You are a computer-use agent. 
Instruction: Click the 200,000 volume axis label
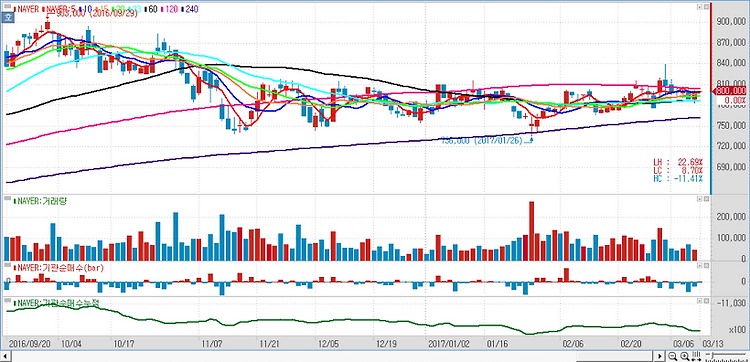[730, 217]
